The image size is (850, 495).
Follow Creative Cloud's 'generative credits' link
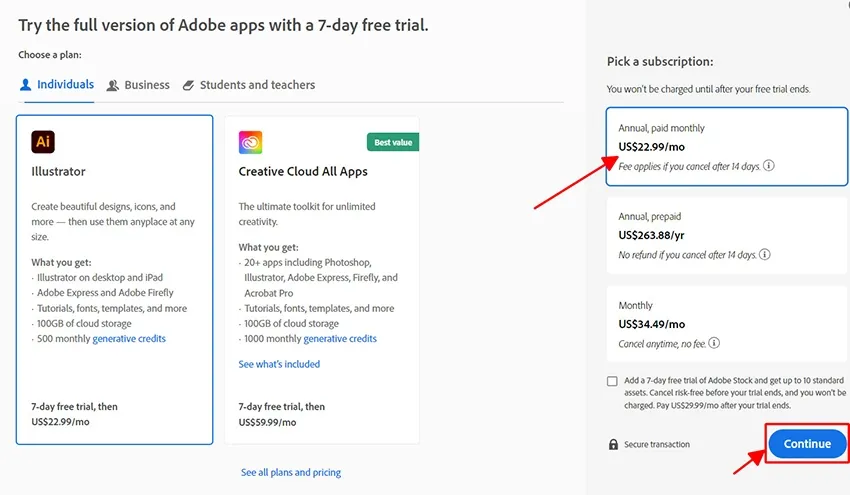[x=340, y=339]
